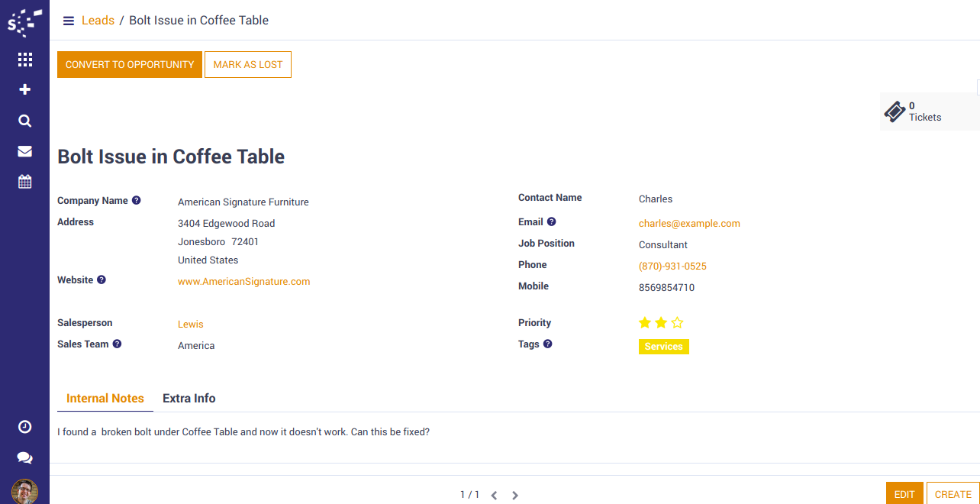This screenshot has width=980, height=504.
Task: Open the apps grid icon in sidebar
Action: [24, 60]
